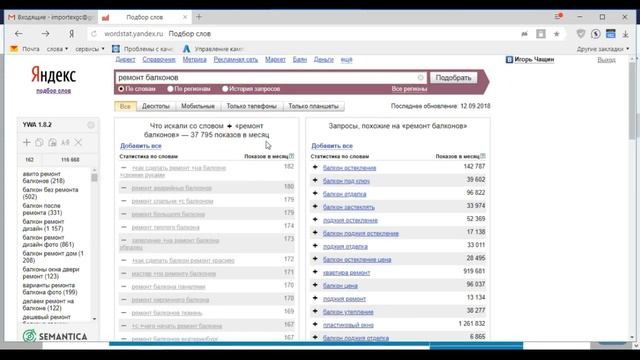The height and width of the screenshot is (360, 640).
Task: Open the 'слова' bookmarks folder dropdown
Action: click(x=57, y=49)
